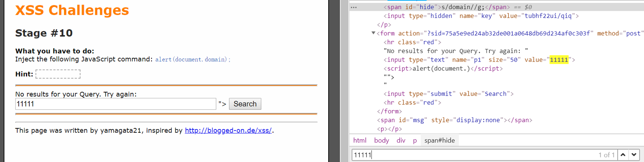
Task: Select html in the breadcrumb bar
Action: click(x=359, y=140)
